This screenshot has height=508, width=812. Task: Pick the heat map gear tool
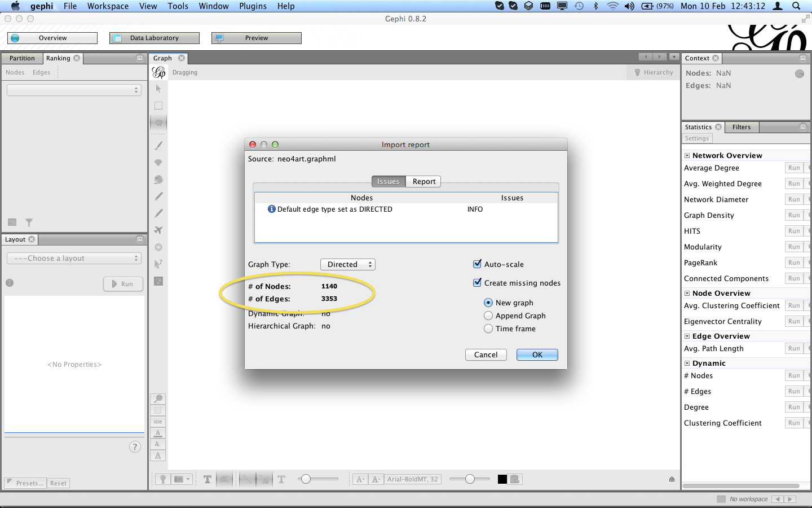point(158,247)
